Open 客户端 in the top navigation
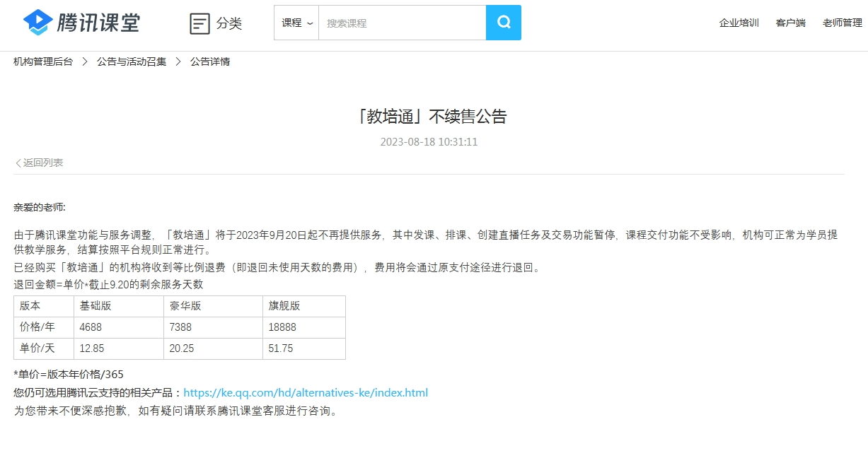This screenshot has width=868, height=458. pos(791,23)
